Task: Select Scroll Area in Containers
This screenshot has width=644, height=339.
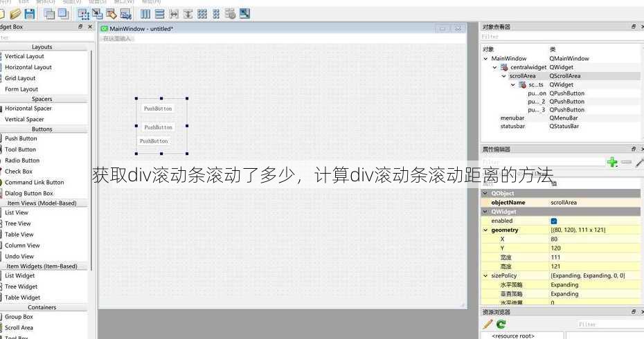Action: tap(19, 327)
